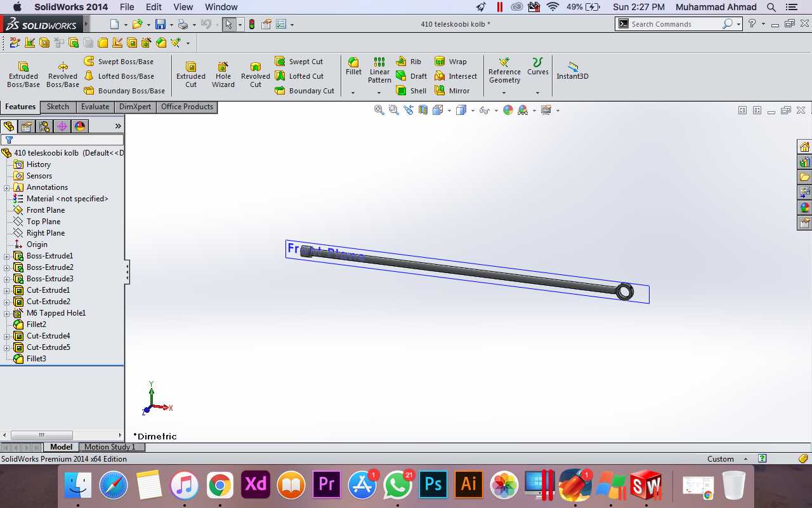812x508 pixels.
Task: Select the Linear Pattern tool
Action: pyautogui.click(x=379, y=70)
